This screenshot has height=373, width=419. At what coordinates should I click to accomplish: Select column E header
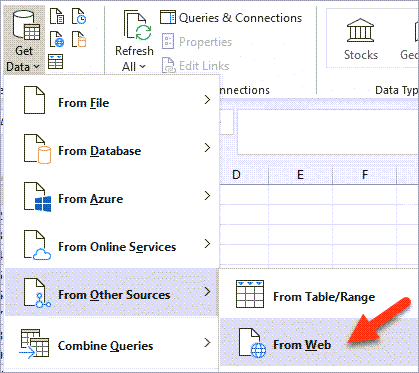pyautogui.click(x=300, y=175)
